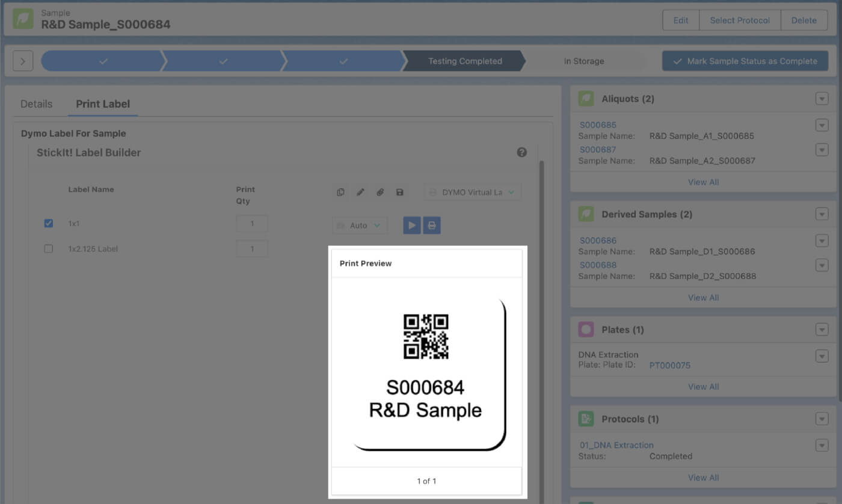This screenshot has height=504, width=842.
Task: Open Derived Samples panel dropdown menu
Action: pyautogui.click(x=822, y=215)
